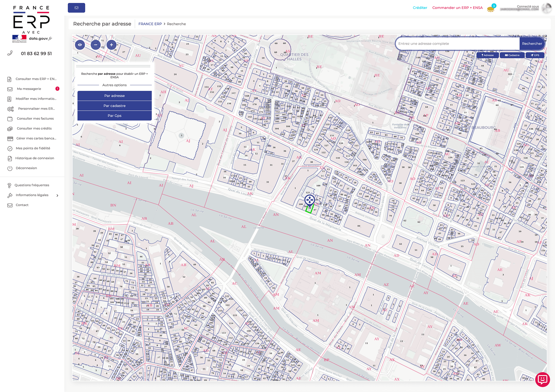Switch to the GPS search tab
Image resolution: width=555 pixels, height=392 pixels.
[535, 55]
